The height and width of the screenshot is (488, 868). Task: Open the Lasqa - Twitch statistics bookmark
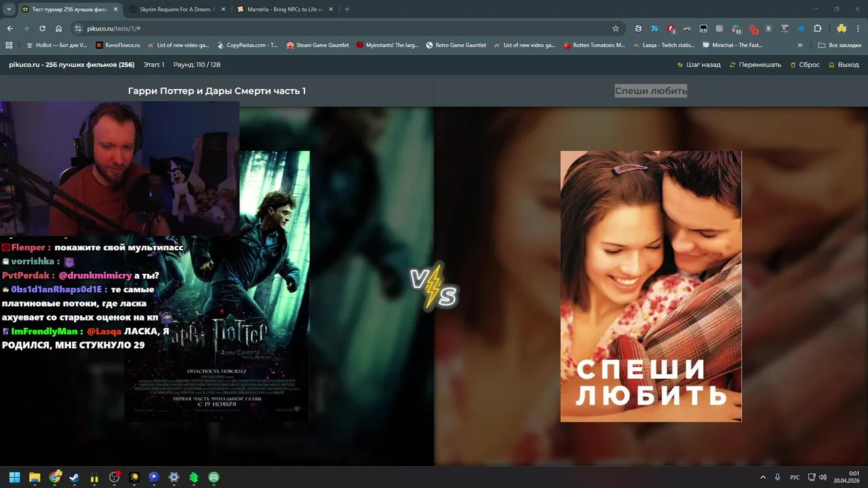pos(664,45)
